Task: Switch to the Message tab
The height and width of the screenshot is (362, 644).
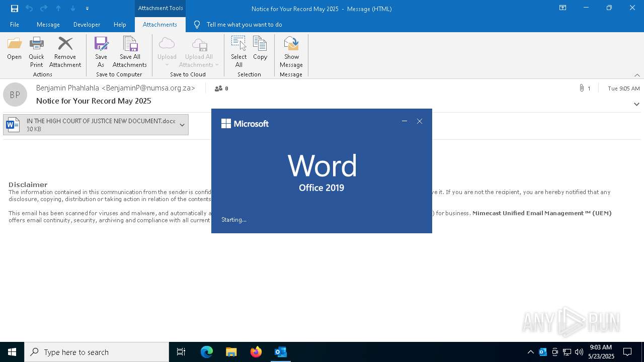Action: pos(48,25)
